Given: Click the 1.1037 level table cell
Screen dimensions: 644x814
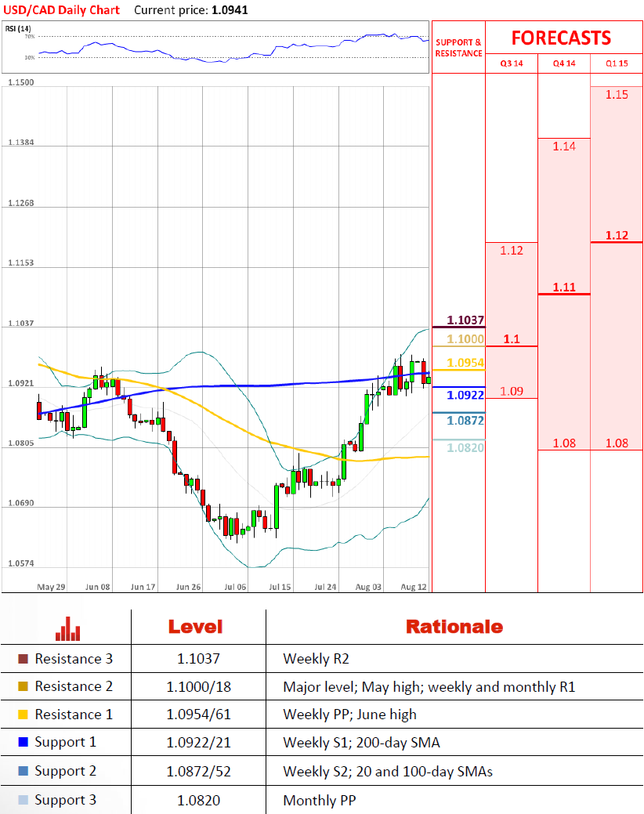Looking at the screenshot, I should click(x=198, y=659).
